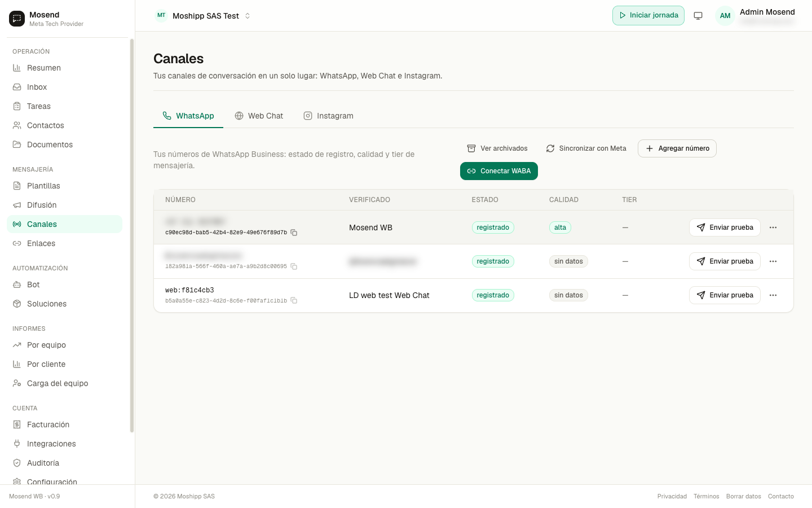Image resolution: width=812 pixels, height=508 pixels.
Task: Open Por cliente report
Action: tap(64, 364)
